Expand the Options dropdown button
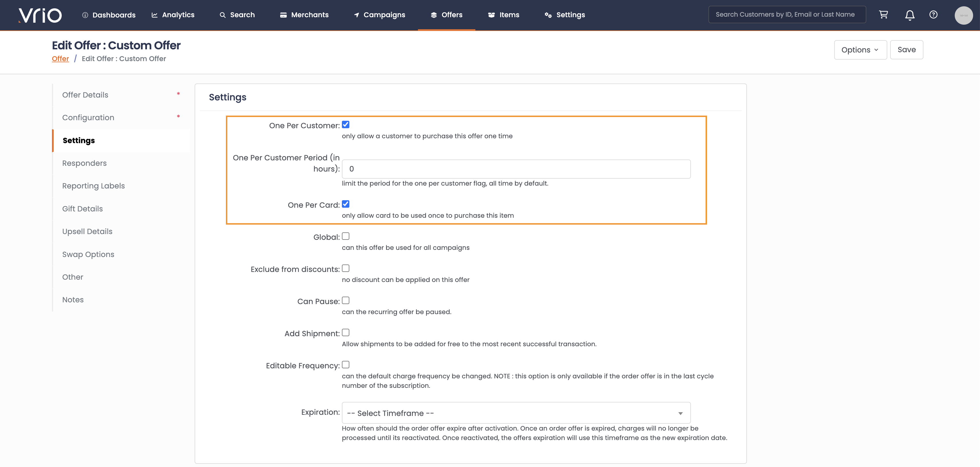Screen dimensions: 980x467 860,50
